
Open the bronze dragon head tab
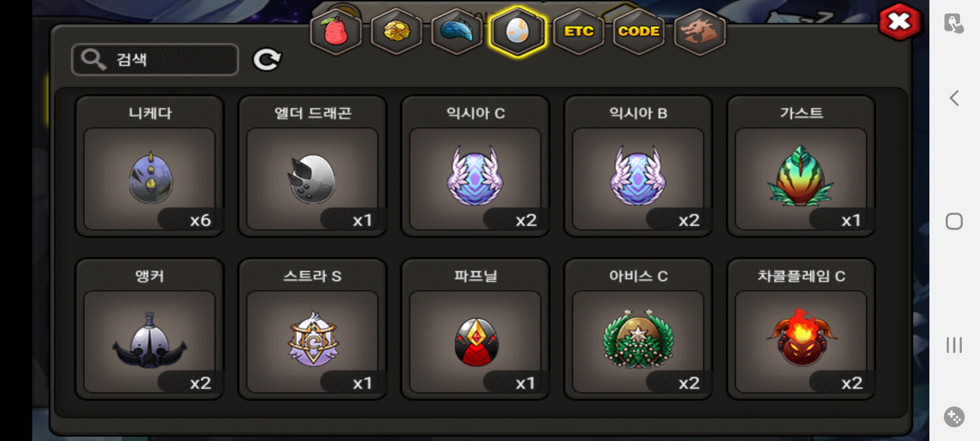(x=699, y=31)
